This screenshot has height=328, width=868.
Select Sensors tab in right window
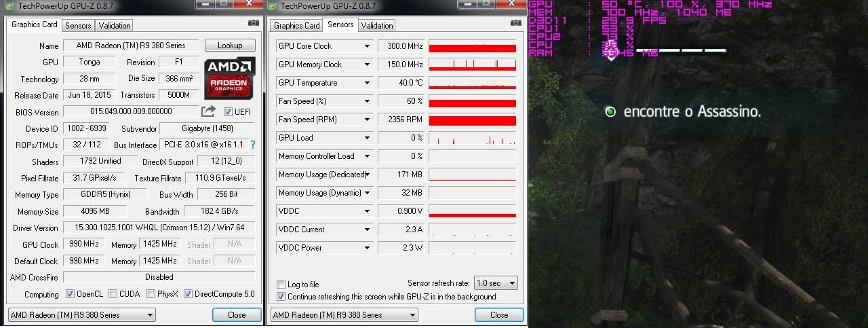(340, 24)
